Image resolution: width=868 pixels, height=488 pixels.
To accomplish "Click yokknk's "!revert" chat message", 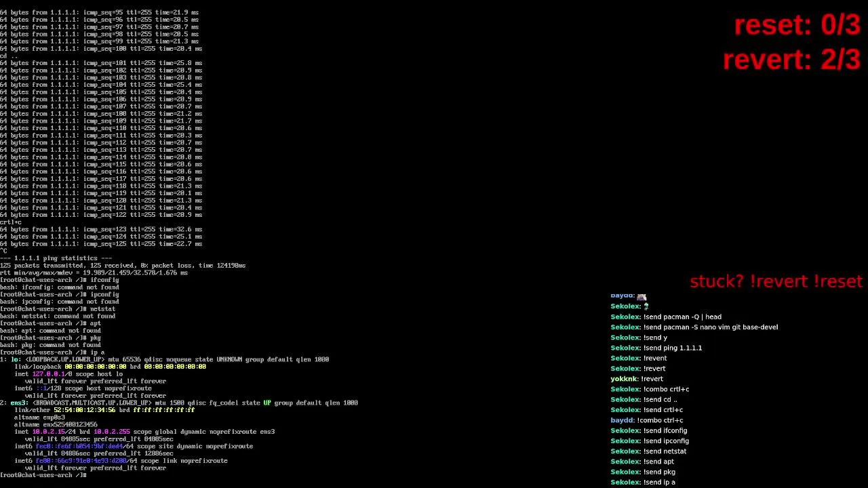I will point(652,379).
